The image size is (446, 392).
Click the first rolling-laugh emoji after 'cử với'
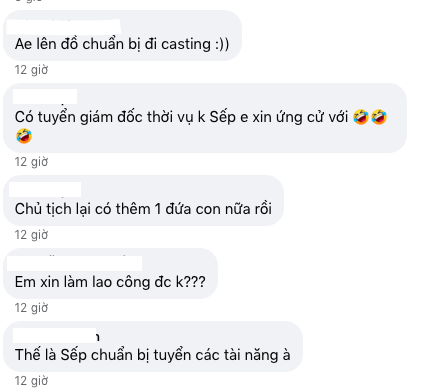361,117
